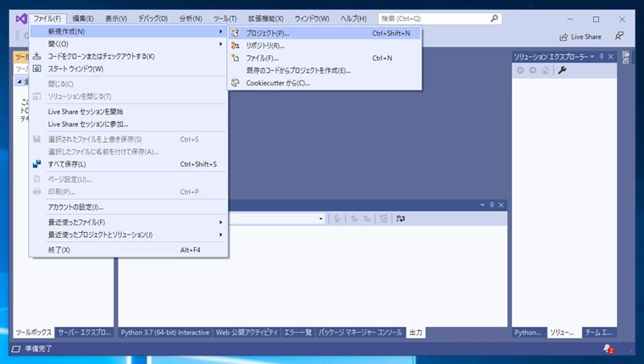
Task: Toggle Solution Explorer auto-hide pin
Action: click(x=602, y=57)
